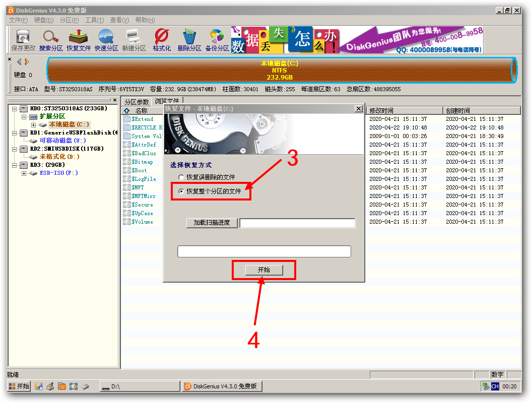Screen dimensions: 532x403
Task: Click the 新建分区 new partition icon
Action: pos(134,40)
